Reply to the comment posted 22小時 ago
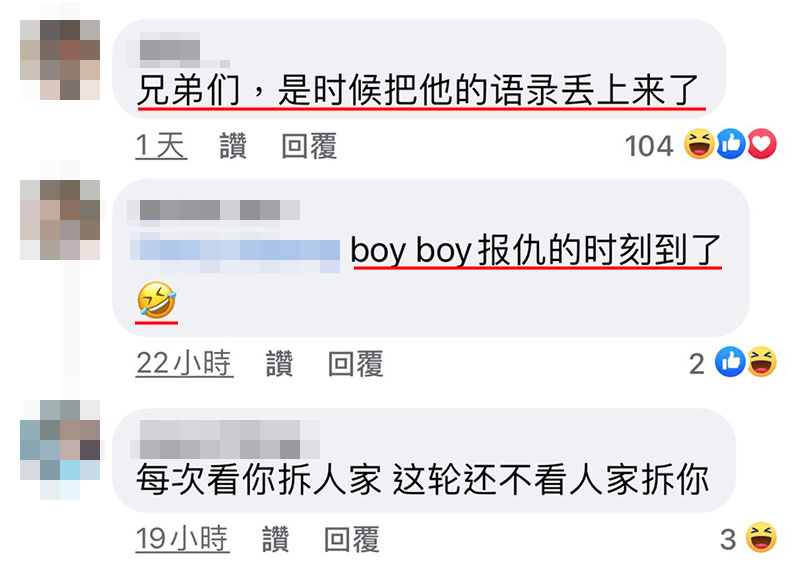800x563 pixels. [356, 363]
